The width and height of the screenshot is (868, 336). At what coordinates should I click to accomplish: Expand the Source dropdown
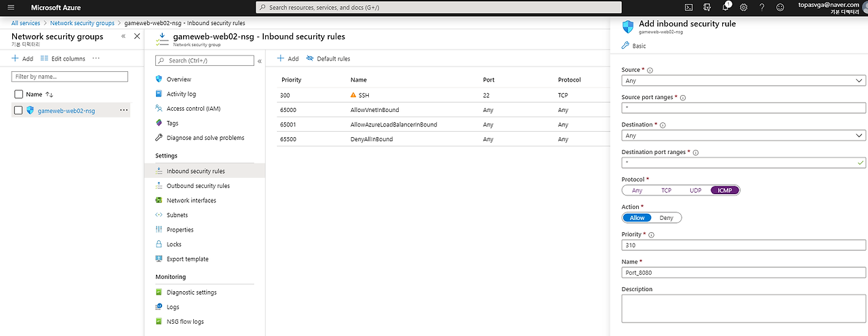[744, 80]
